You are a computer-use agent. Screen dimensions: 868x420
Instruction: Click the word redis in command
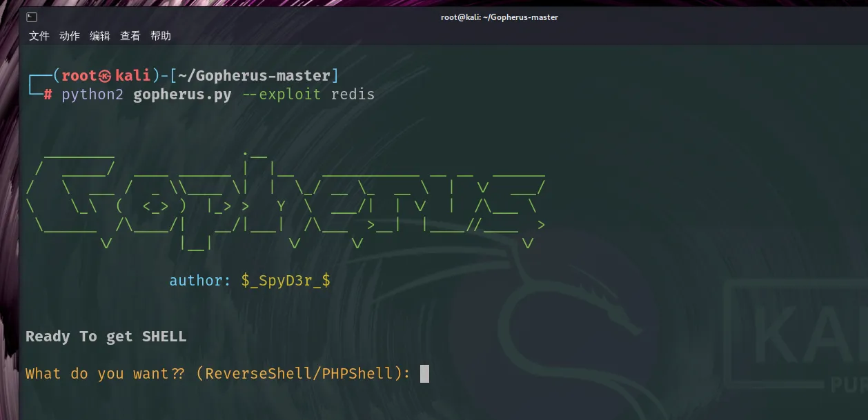click(353, 94)
